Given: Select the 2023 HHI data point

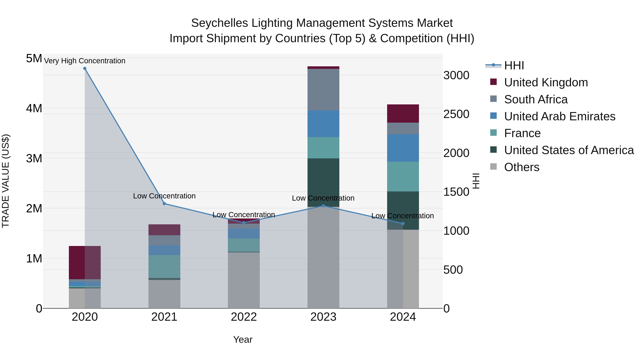Looking at the screenshot, I should (x=323, y=206).
